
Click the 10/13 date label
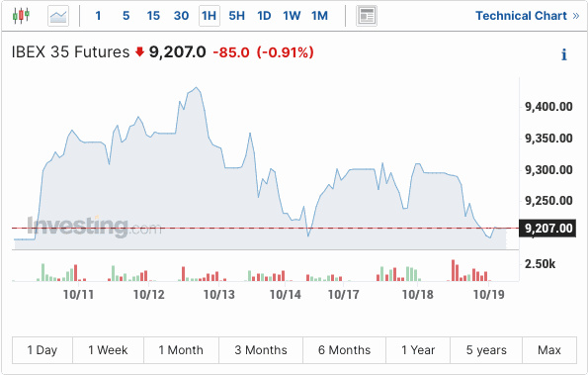(x=219, y=295)
